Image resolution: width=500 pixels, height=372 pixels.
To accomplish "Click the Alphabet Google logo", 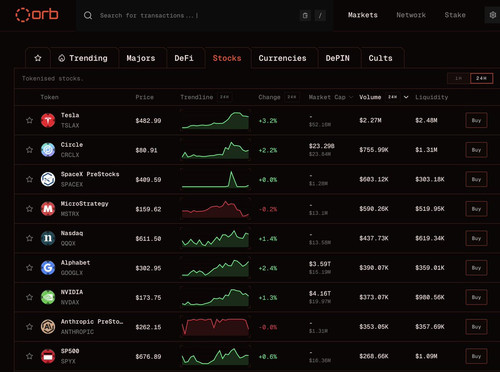I will click(48, 268).
